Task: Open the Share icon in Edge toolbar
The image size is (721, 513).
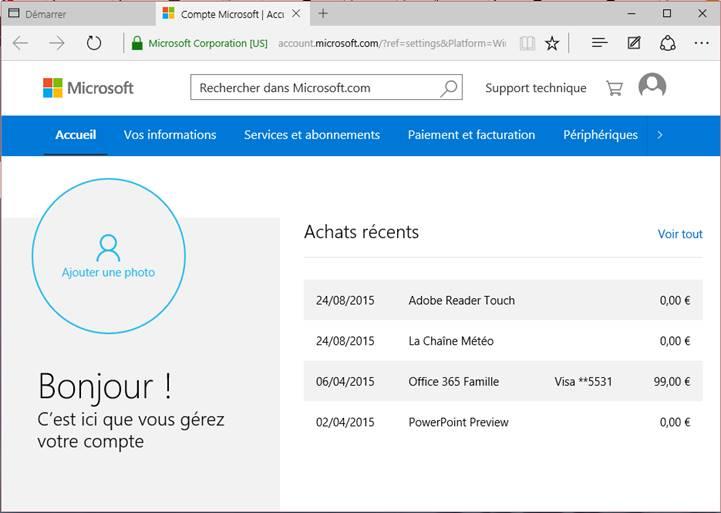Action: tap(668, 43)
